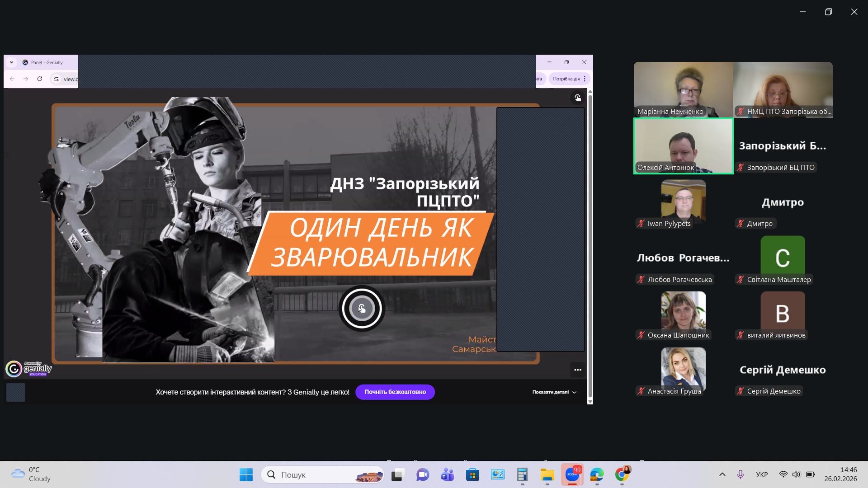Click the Почніть безкоштовно button
This screenshot has height=488, width=868.
[x=395, y=392]
